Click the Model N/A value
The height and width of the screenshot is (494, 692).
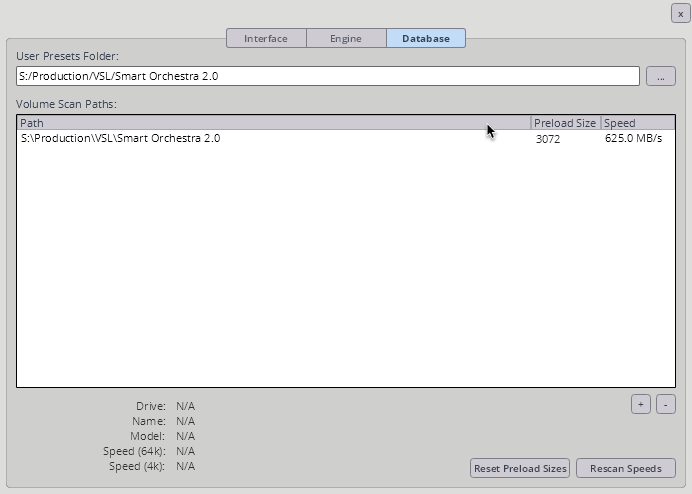pos(185,436)
